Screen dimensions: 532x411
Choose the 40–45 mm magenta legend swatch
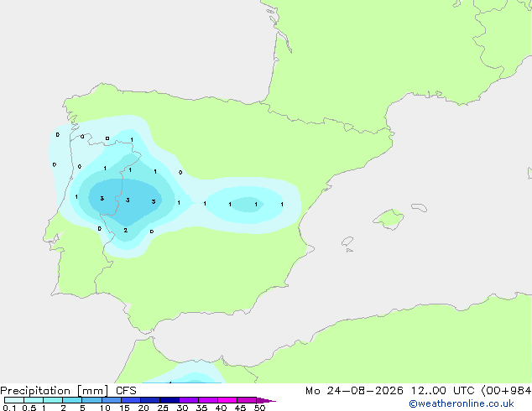pos(227,400)
